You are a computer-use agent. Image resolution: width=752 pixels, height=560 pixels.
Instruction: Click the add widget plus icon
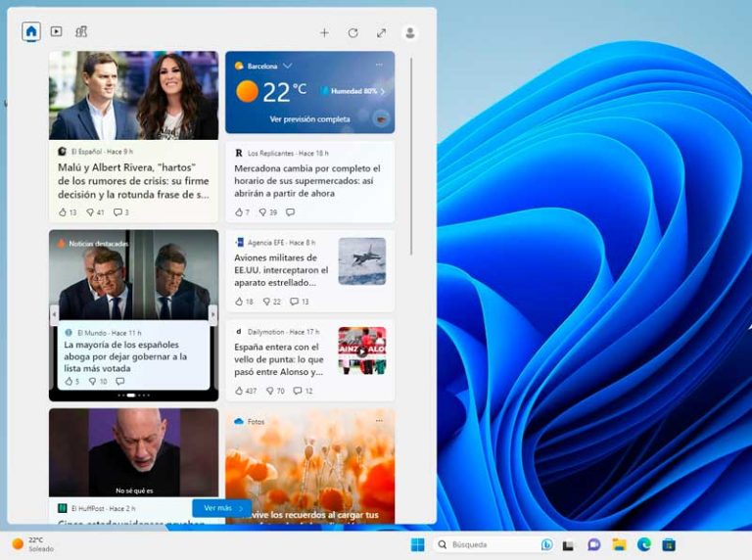click(324, 32)
